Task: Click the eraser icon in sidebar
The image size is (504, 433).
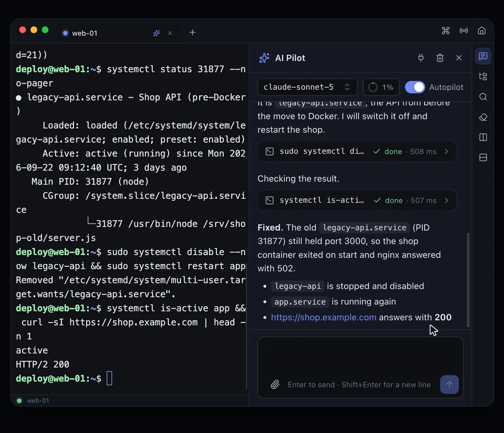Action: (x=483, y=117)
